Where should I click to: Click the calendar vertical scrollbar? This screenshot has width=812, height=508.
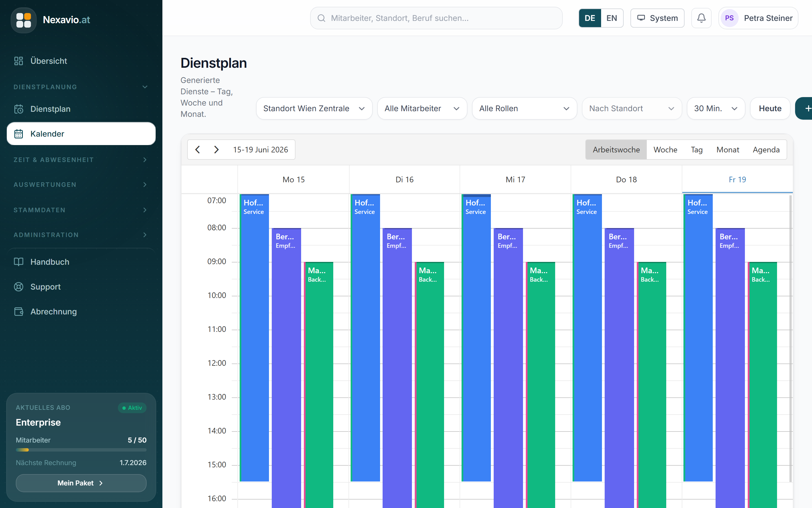click(x=791, y=339)
